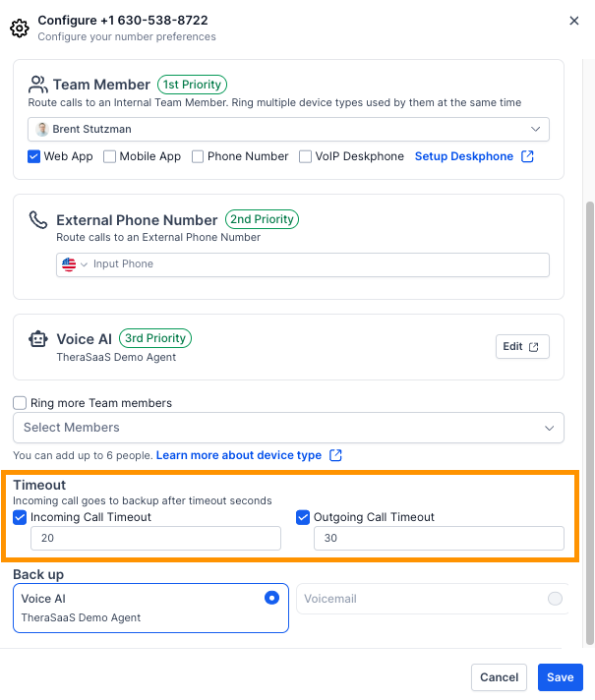Uncheck the Web App checkbox
The height and width of the screenshot is (700, 595).
click(34, 156)
